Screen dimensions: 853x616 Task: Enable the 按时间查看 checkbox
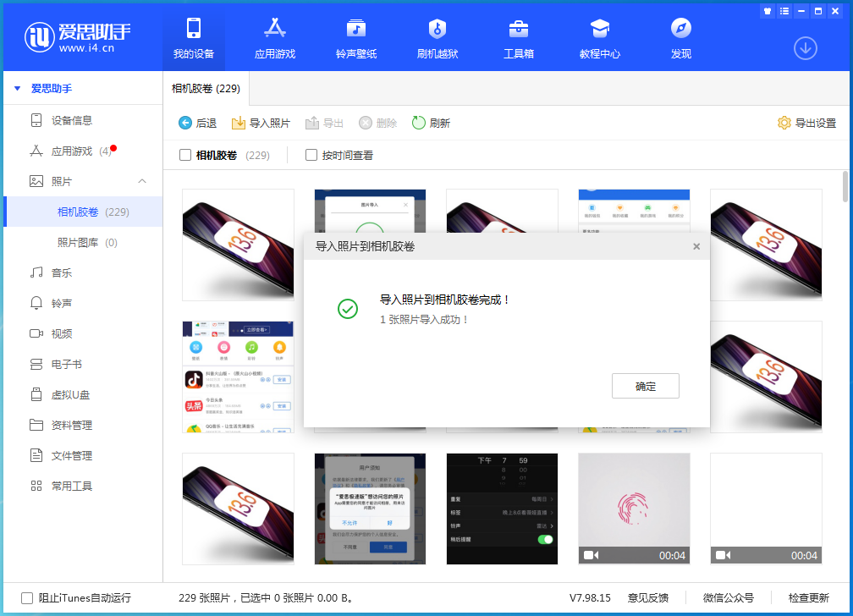point(311,156)
